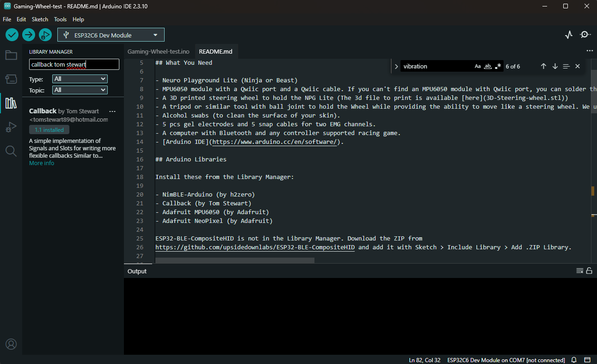Toggle Match Case in find
The height and width of the screenshot is (364, 597).
(x=478, y=66)
